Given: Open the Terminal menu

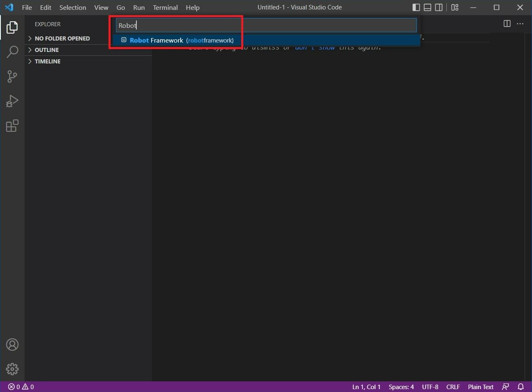Looking at the screenshot, I should click(165, 7).
